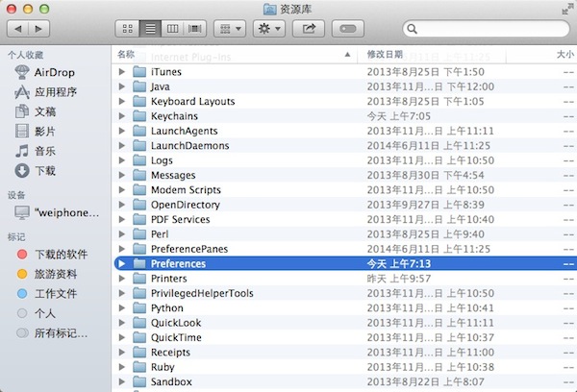Select the QuickTime folder name
The image size is (577, 392).
[x=176, y=337]
